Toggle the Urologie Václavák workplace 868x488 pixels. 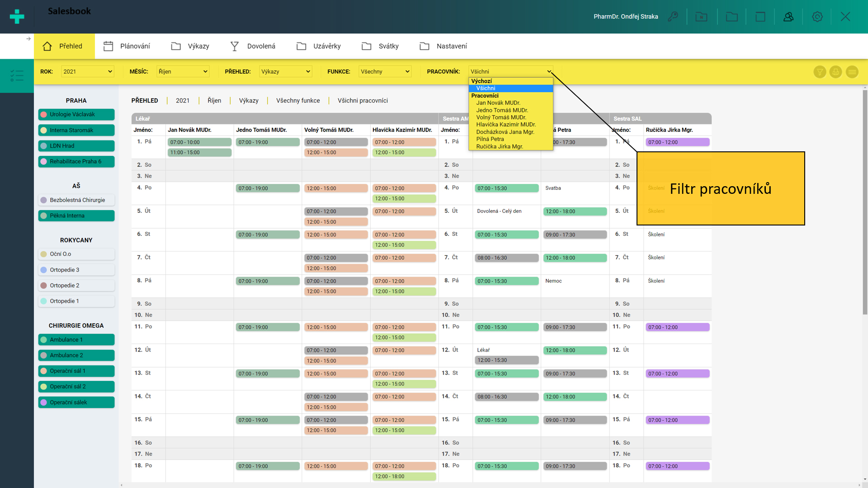(x=76, y=114)
